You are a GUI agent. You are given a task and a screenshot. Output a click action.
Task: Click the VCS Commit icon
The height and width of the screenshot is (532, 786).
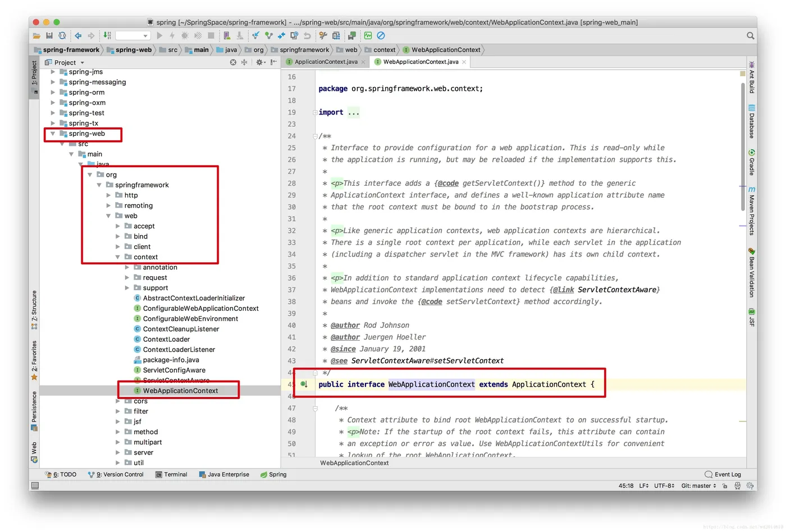tap(268, 35)
